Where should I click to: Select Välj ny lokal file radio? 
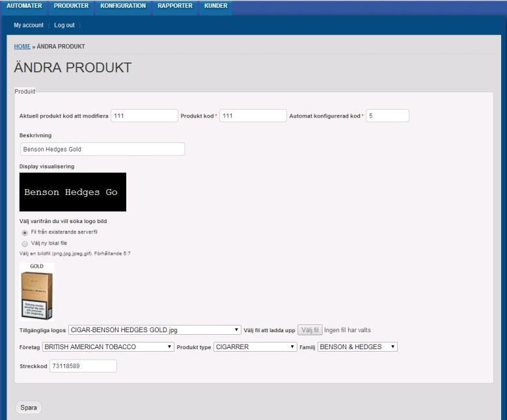pyautogui.click(x=25, y=244)
